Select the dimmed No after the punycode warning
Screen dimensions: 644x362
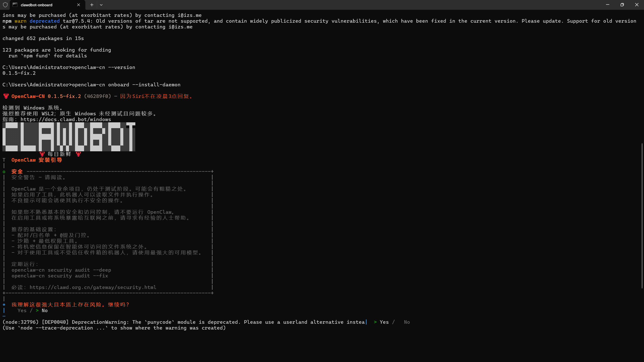click(x=407, y=322)
